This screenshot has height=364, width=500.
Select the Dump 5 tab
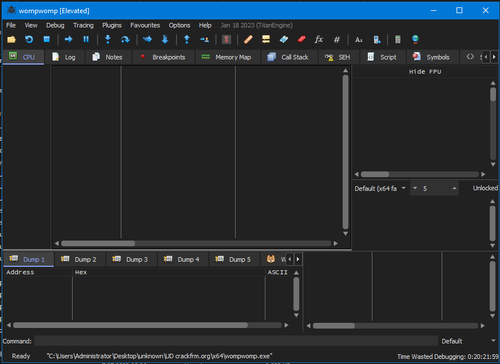coord(234,259)
